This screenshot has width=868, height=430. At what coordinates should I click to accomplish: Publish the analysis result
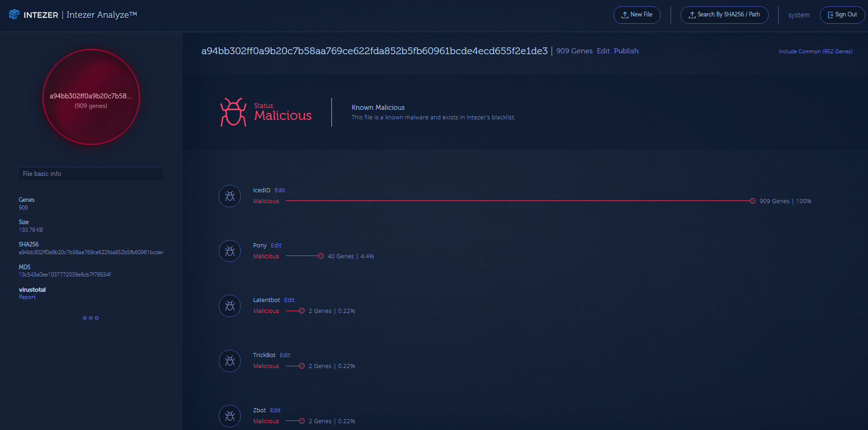click(x=626, y=51)
